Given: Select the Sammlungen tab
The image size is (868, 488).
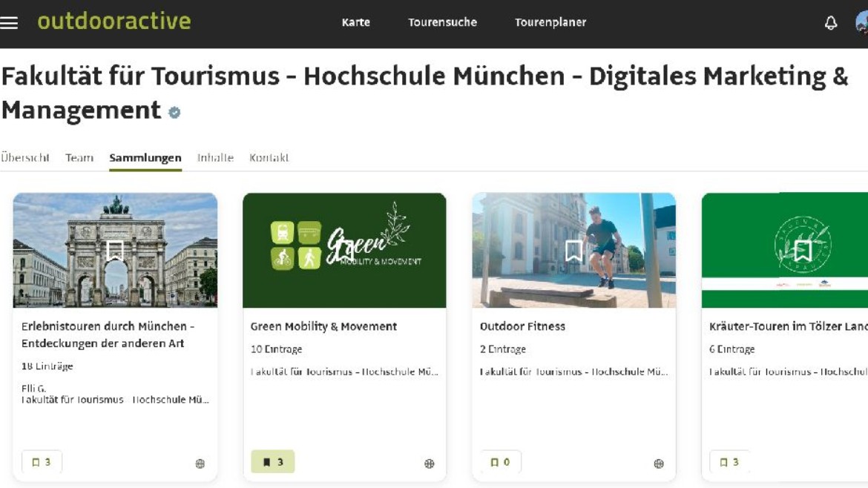Looking at the screenshot, I should click(x=145, y=158).
